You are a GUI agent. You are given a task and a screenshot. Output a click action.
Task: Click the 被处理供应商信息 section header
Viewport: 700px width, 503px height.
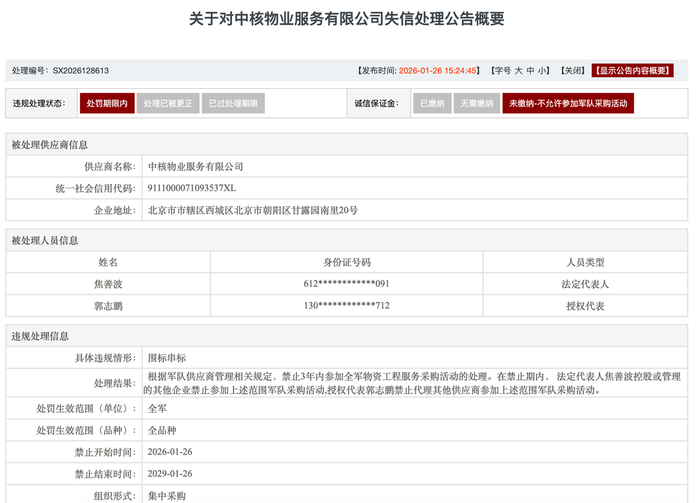50,144
